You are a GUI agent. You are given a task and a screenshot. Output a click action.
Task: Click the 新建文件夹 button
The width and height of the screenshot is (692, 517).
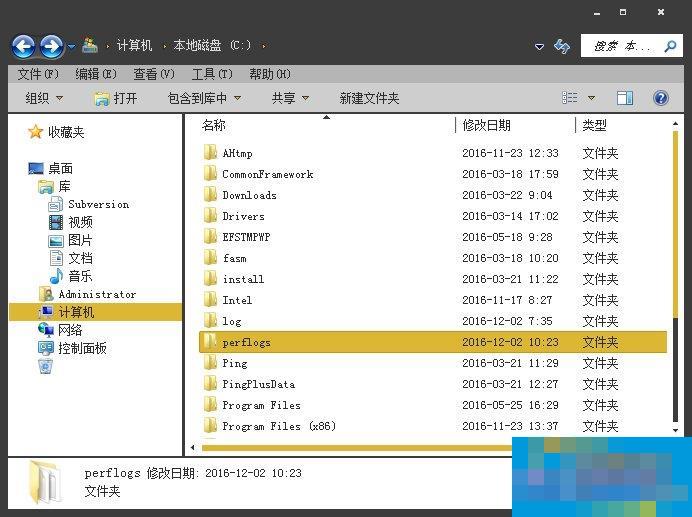(369, 98)
